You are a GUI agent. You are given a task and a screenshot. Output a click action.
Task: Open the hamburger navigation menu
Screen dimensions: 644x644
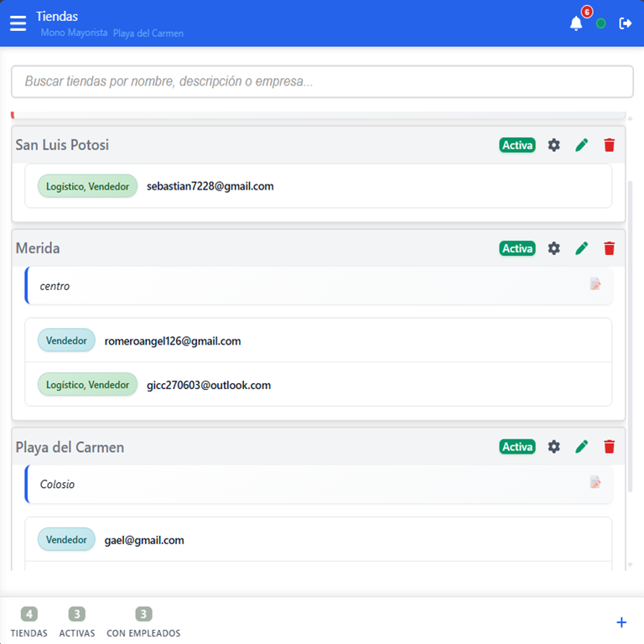[18, 23]
